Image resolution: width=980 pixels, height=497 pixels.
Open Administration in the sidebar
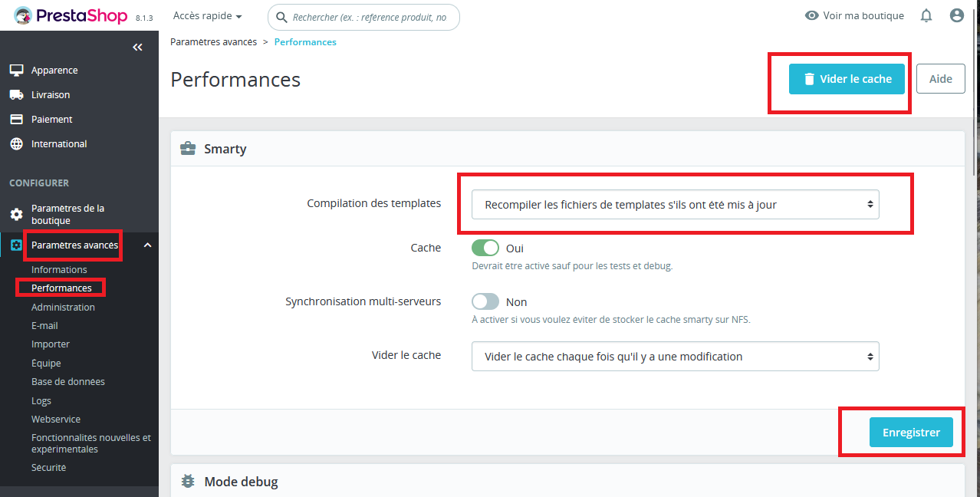coord(63,307)
